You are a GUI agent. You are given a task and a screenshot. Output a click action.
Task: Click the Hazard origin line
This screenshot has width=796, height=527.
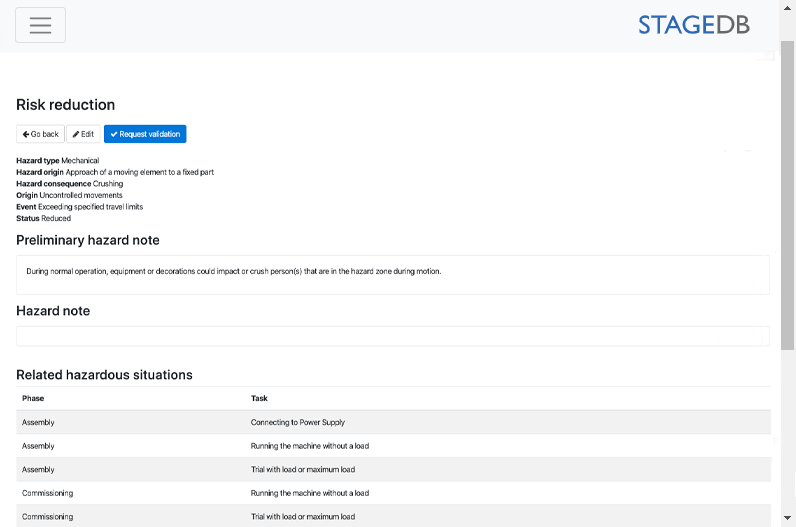[115, 172]
